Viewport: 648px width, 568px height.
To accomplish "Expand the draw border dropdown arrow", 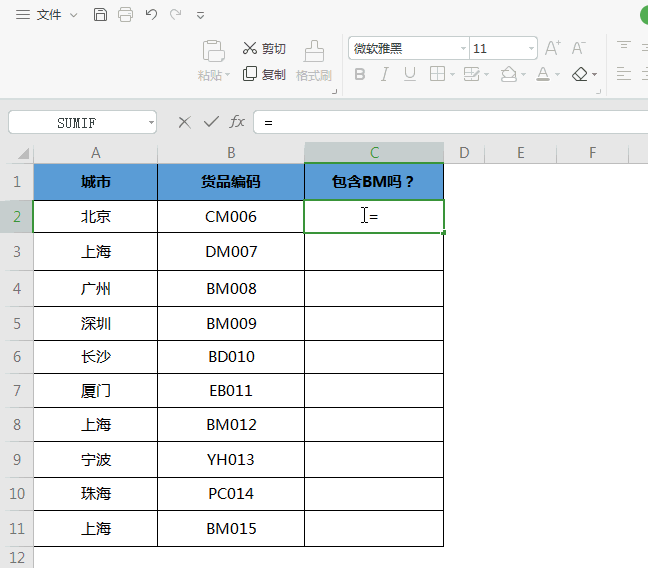I will pyautogui.click(x=486, y=75).
